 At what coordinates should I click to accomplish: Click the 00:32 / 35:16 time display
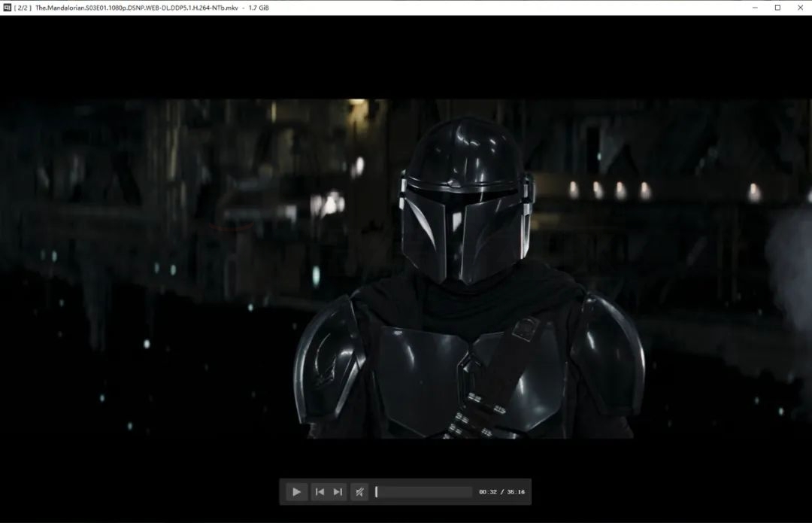pos(501,492)
